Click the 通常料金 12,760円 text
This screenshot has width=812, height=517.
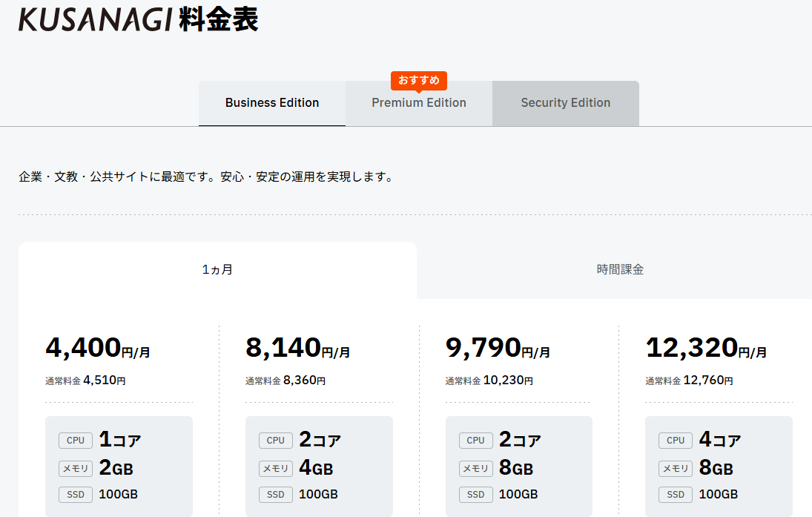tap(689, 381)
